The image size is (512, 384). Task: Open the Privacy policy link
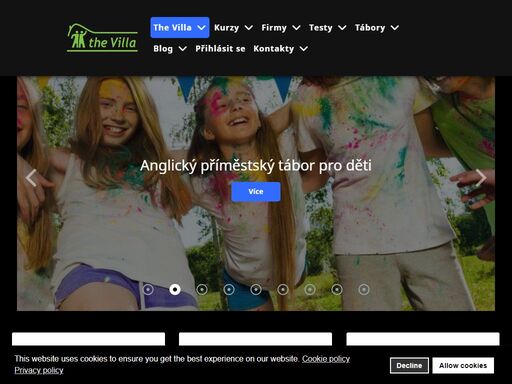pyautogui.click(x=39, y=370)
